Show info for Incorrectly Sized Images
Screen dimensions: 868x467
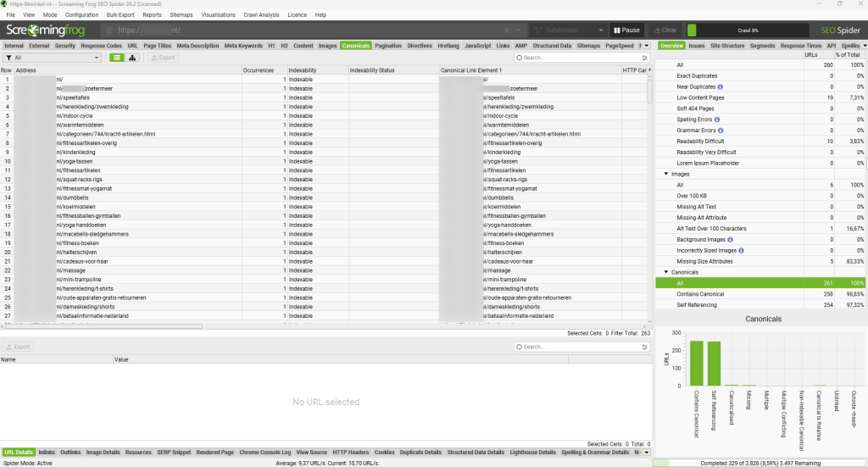click(x=741, y=251)
